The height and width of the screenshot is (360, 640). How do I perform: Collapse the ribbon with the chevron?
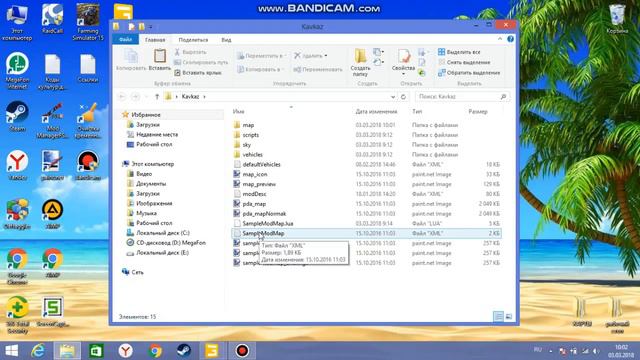click(500, 39)
